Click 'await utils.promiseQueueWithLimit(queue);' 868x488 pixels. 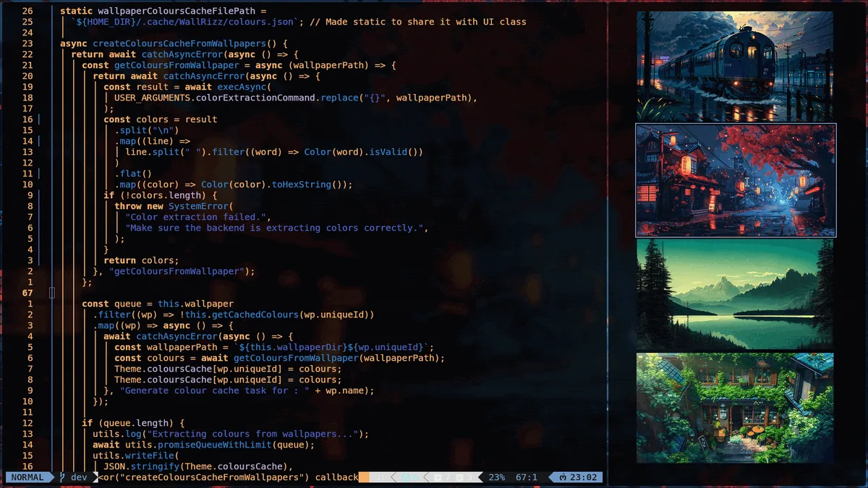click(204, 445)
